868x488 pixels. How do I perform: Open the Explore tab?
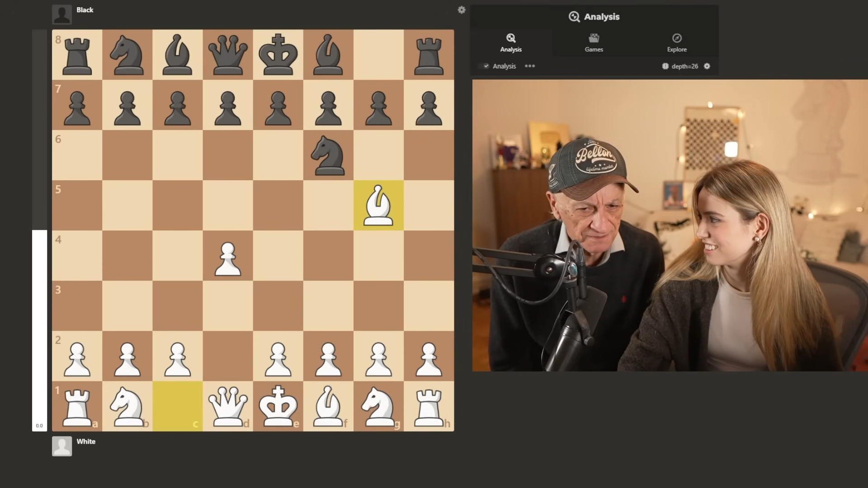(676, 43)
